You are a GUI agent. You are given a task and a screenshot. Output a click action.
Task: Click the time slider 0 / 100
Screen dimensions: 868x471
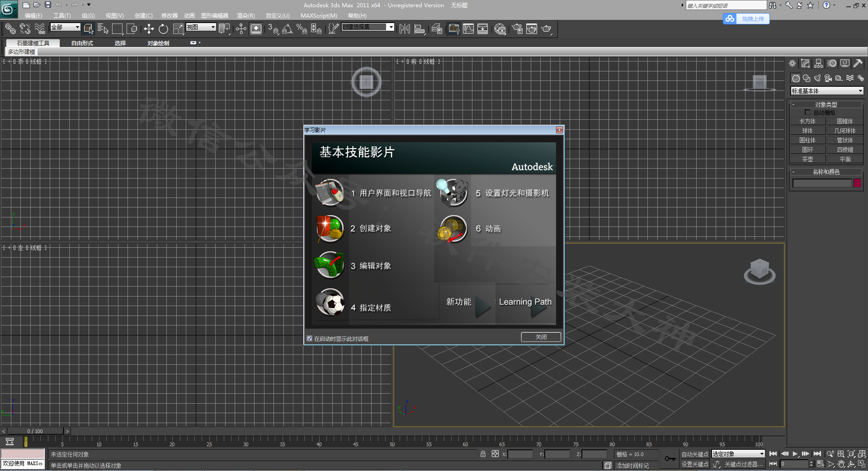click(35, 431)
